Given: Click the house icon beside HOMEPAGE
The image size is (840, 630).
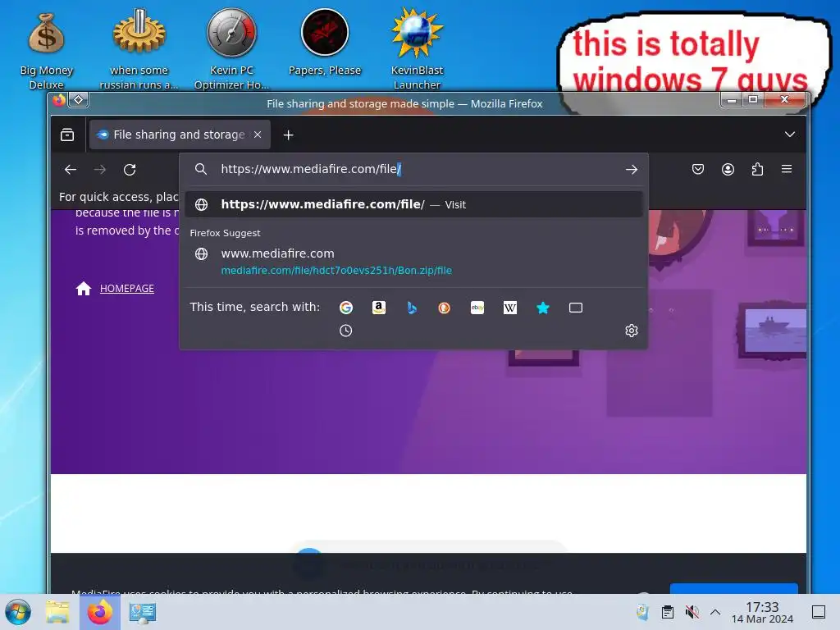Looking at the screenshot, I should click(x=84, y=288).
